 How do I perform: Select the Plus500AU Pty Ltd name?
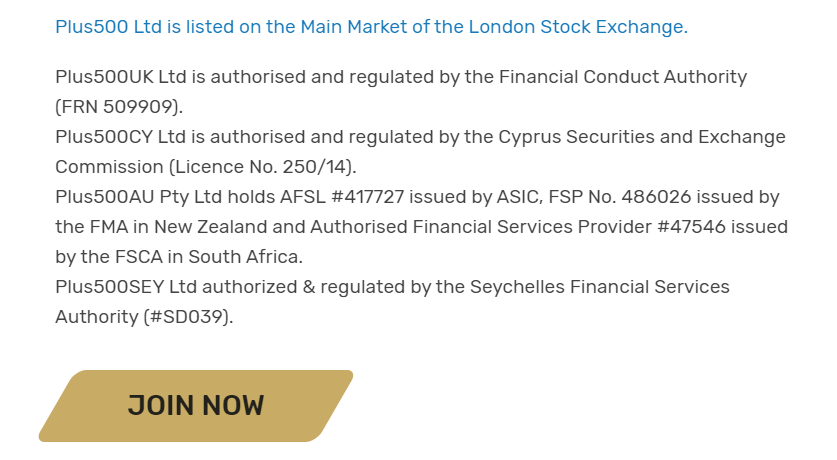(138, 197)
